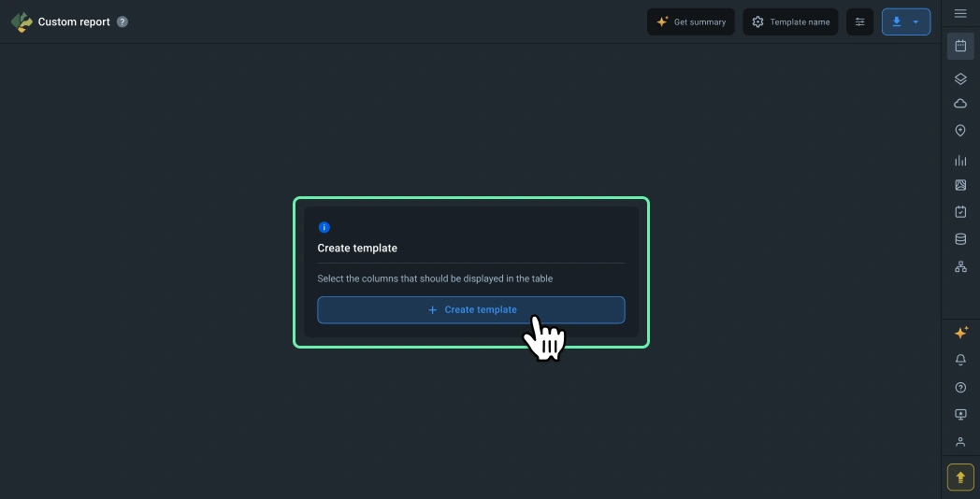Image resolution: width=980 pixels, height=499 pixels.
Task: Click the location pin icon
Action: point(960,131)
